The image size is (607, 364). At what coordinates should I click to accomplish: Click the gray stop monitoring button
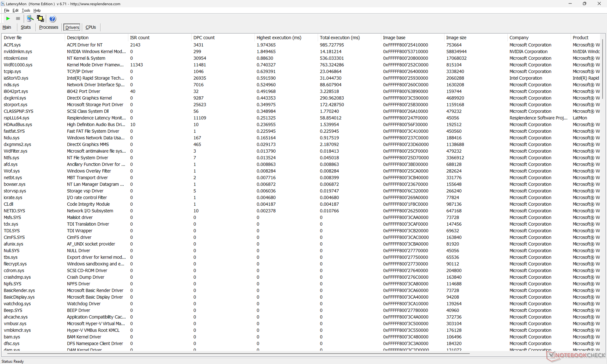coord(18,19)
